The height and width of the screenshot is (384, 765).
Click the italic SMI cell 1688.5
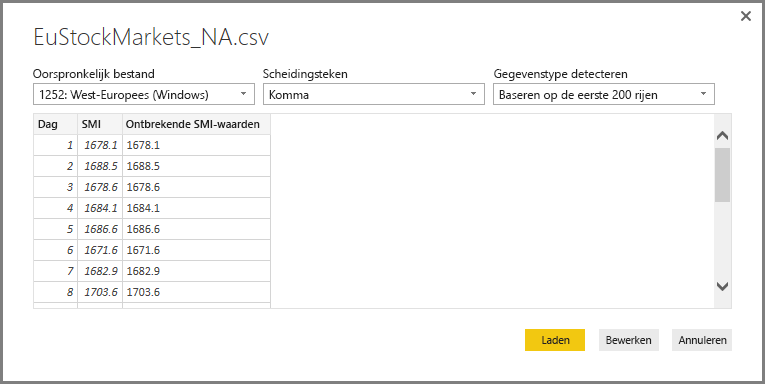100,166
